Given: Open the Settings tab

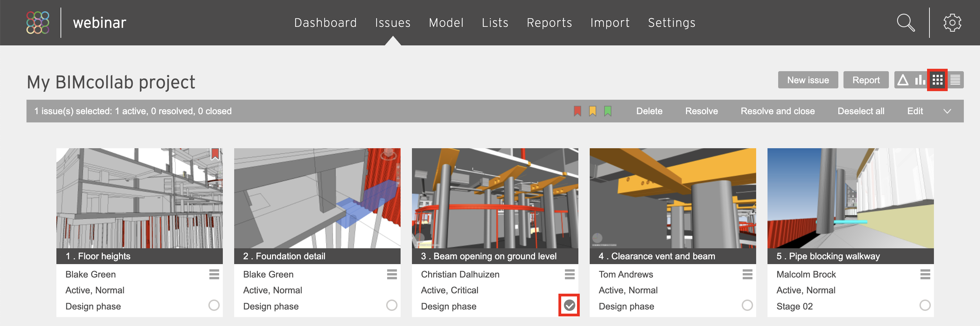Looking at the screenshot, I should click(x=672, y=23).
